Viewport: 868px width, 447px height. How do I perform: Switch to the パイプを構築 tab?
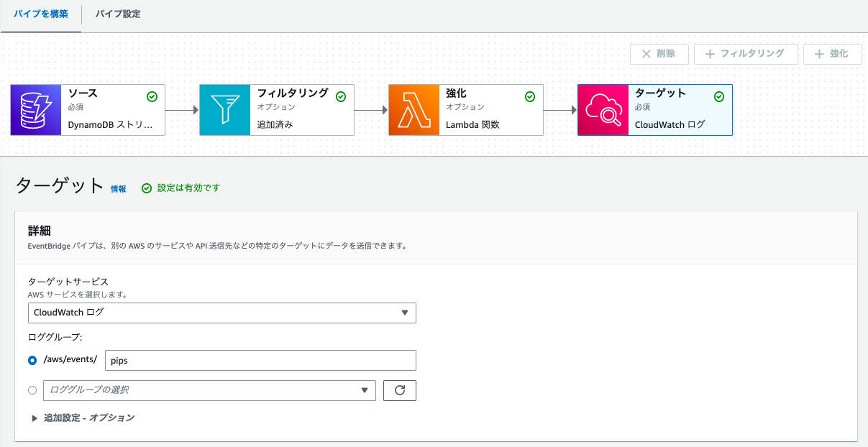tap(41, 14)
